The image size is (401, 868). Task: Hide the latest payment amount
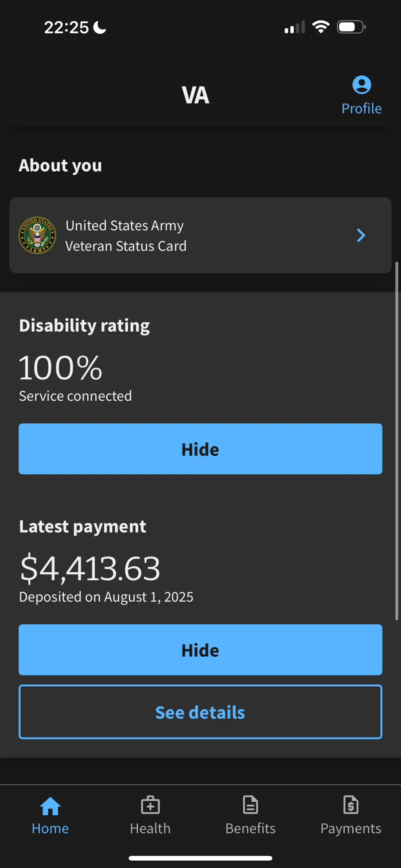(200, 650)
